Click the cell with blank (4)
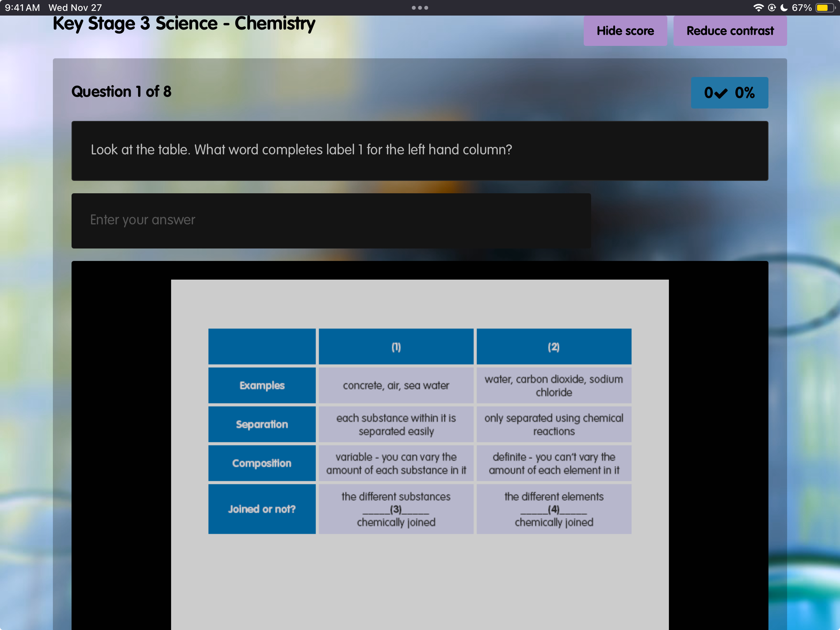The height and width of the screenshot is (630, 840). 554,509
